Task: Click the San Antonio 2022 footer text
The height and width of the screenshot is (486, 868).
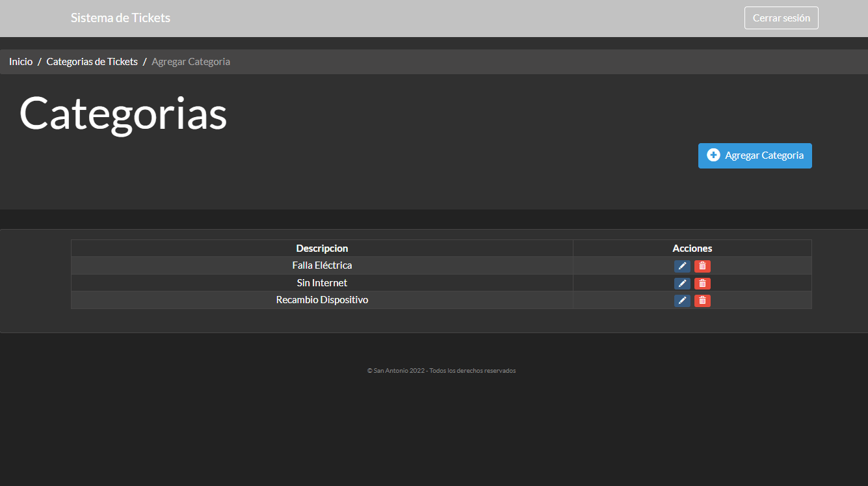Action: pos(441,371)
